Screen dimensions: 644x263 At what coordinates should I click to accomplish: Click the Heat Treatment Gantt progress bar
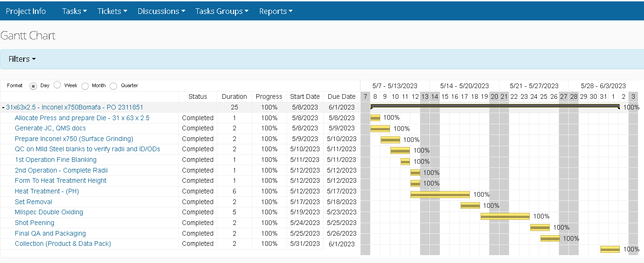pyautogui.click(x=440, y=194)
